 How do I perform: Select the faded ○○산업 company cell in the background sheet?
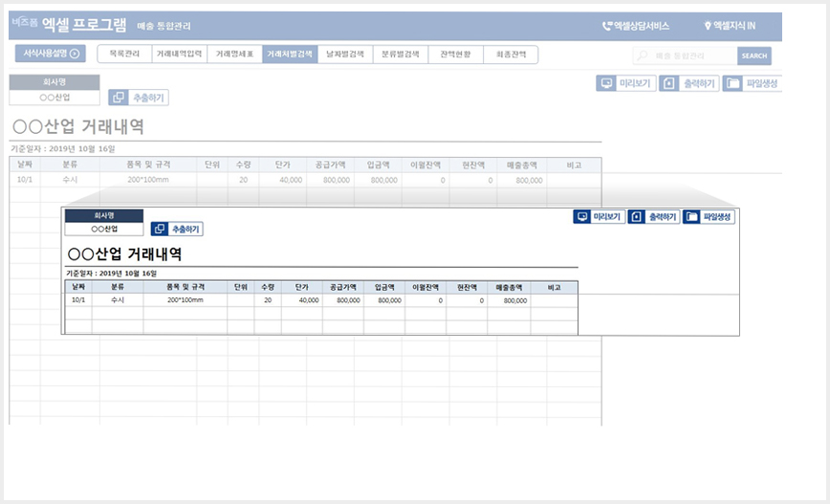click(55, 98)
